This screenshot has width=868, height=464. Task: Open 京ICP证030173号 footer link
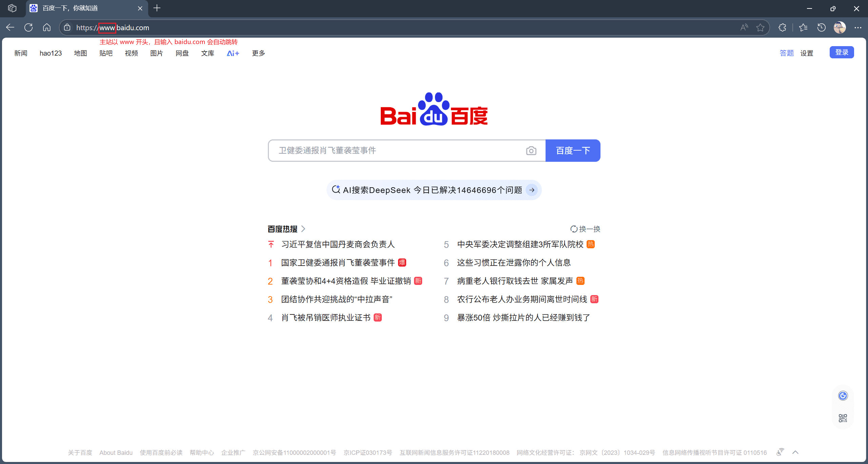(x=368, y=452)
